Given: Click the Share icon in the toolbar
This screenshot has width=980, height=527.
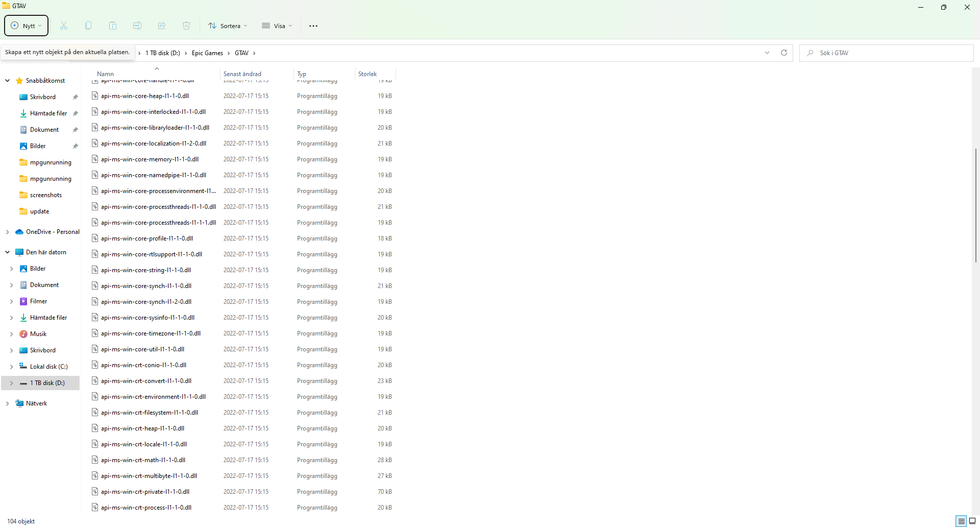Looking at the screenshot, I should pos(161,26).
